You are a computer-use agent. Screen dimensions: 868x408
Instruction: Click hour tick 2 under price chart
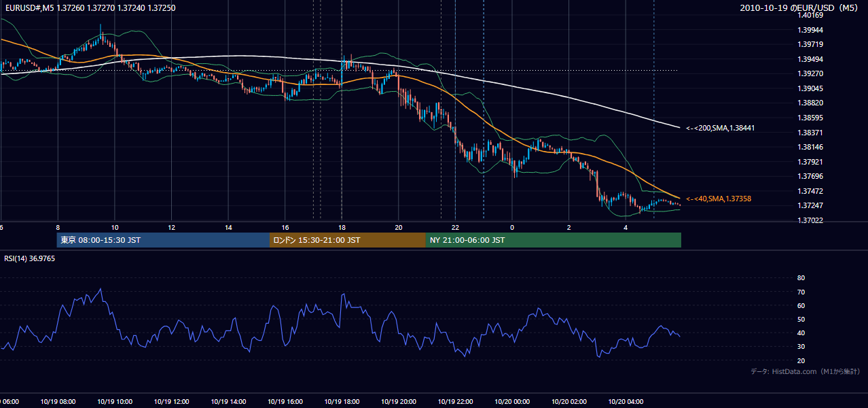(x=568, y=227)
